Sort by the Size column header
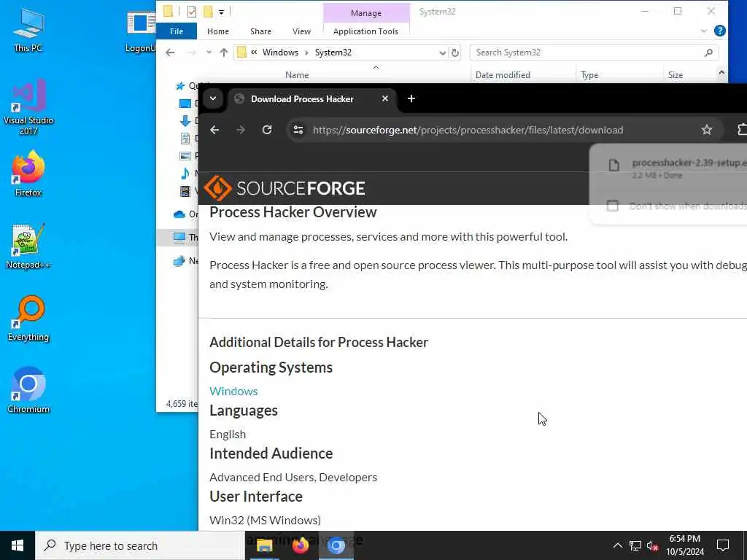 [x=675, y=75]
